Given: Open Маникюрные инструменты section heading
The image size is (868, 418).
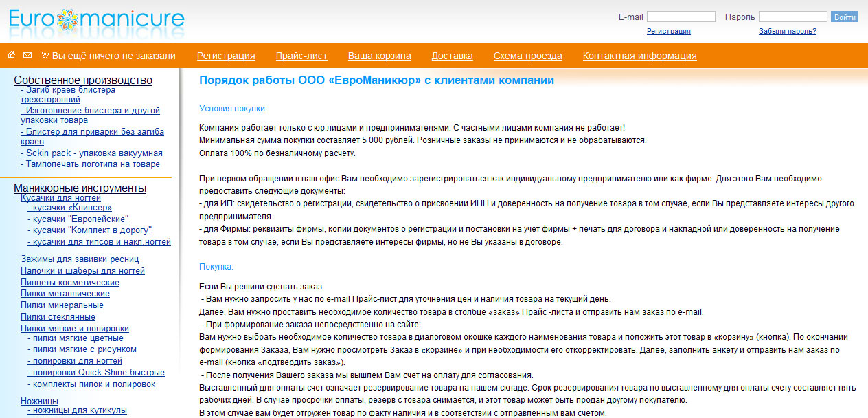Looking at the screenshot, I should 80,188.
